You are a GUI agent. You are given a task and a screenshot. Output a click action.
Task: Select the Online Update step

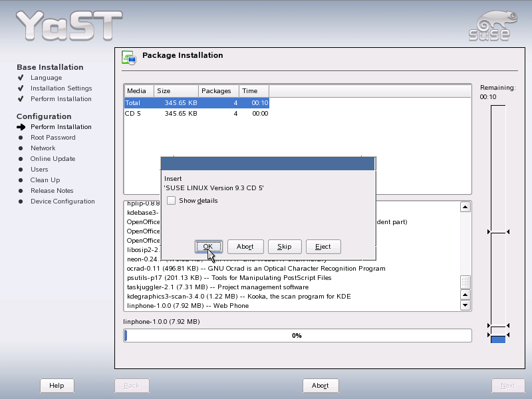(x=53, y=159)
